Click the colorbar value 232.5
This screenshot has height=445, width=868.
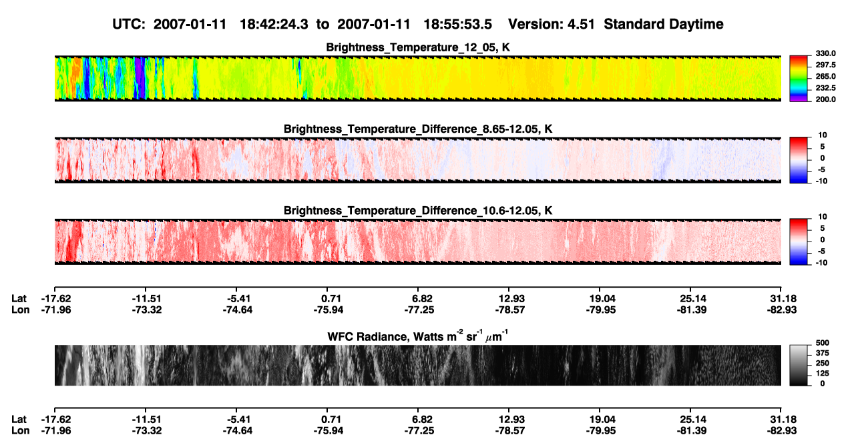pyautogui.click(x=825, y=87)
